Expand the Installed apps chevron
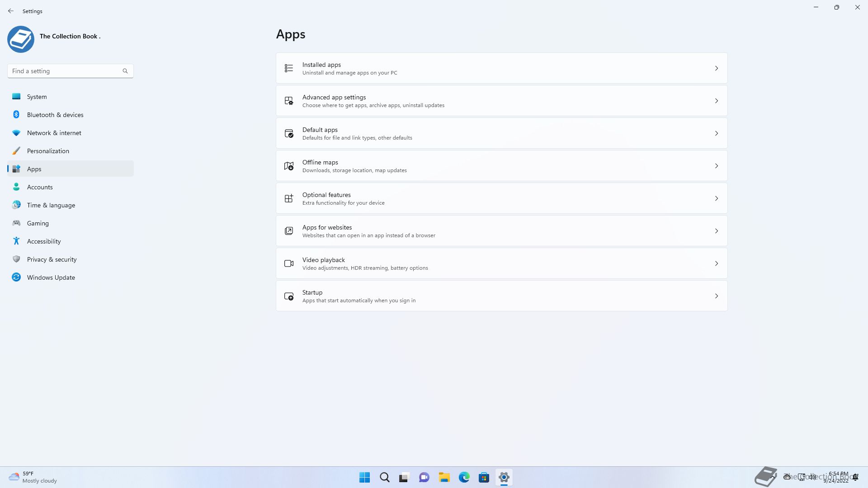The width and height of the screenshot is (868, 488). [716, 68]
